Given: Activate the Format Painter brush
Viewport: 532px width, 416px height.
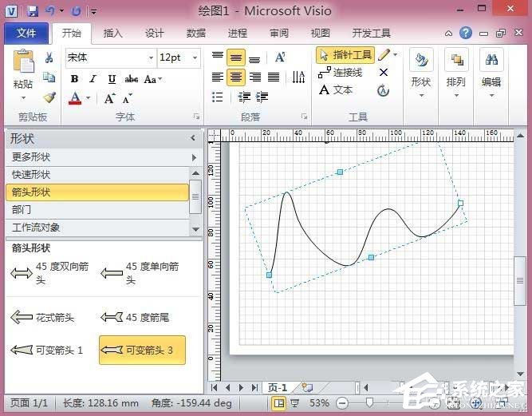Looking at the screenshot, I should coord(49,97).
